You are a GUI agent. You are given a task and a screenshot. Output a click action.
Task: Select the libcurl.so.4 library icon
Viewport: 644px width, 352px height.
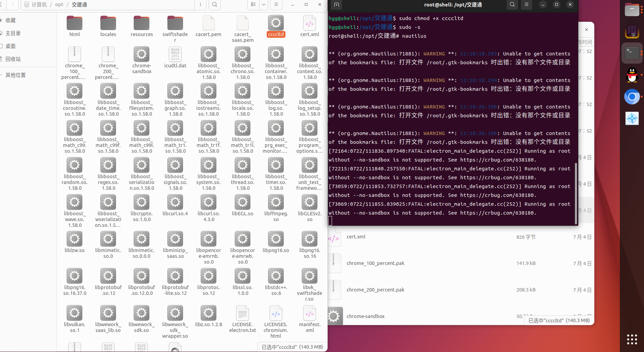point(175,202)
